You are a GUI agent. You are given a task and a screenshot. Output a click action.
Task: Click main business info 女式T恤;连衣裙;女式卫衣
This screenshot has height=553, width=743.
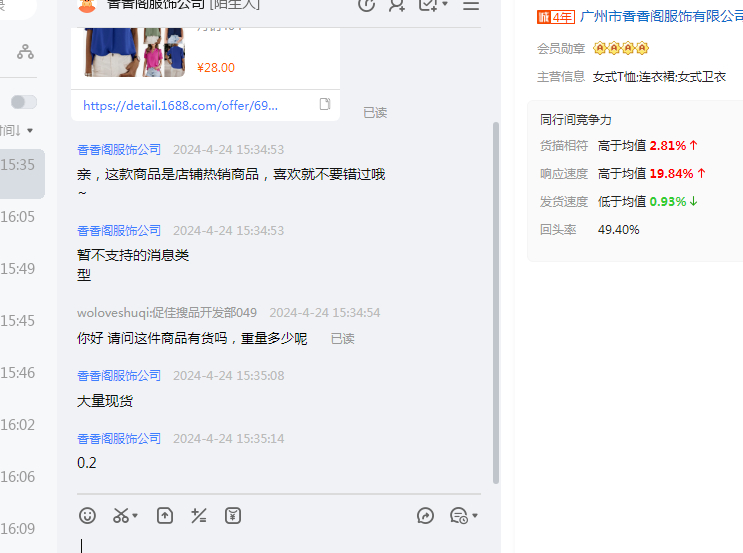pos(659,77)
